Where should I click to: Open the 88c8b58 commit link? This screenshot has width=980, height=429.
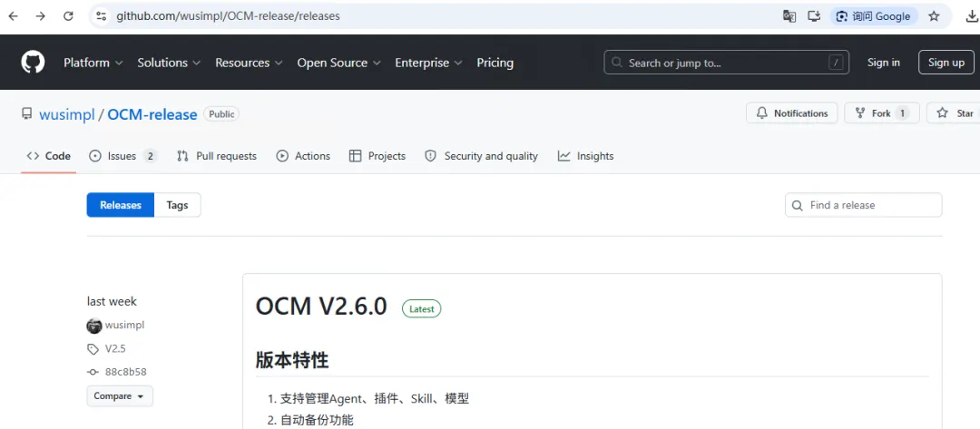point(125,372)
